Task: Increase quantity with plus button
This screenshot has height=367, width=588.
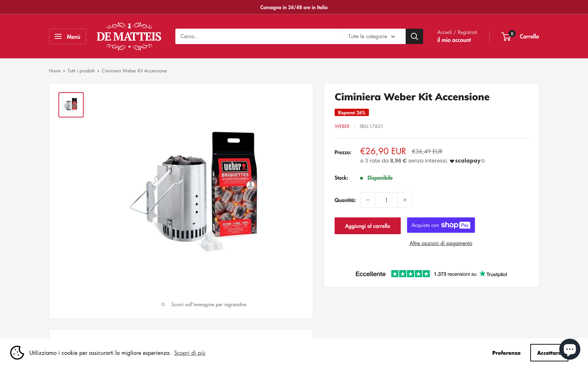Action: tap(405, 200)
